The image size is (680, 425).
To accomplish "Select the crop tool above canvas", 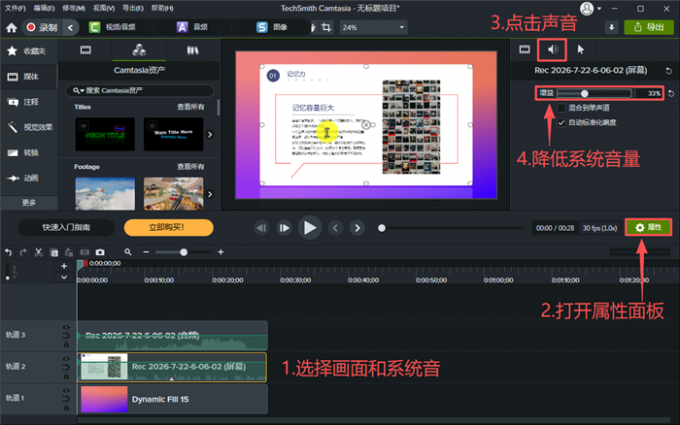I will pyautogui.click(x=327, y=27).
